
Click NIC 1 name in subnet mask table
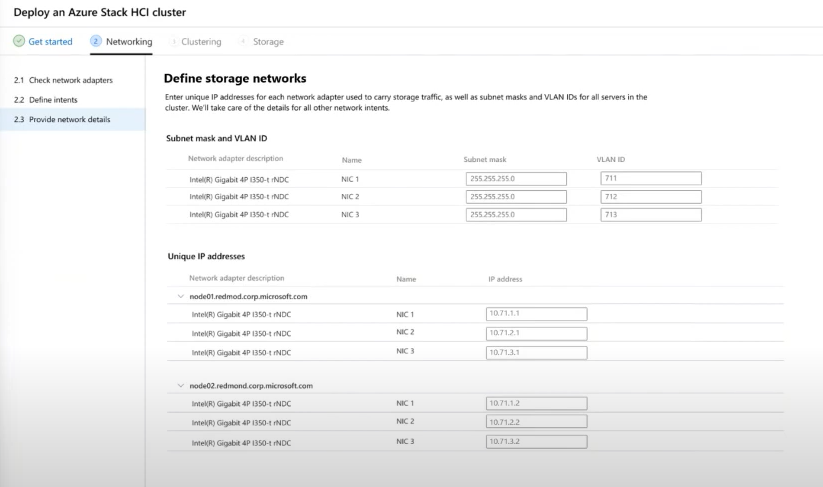(350, 179)
